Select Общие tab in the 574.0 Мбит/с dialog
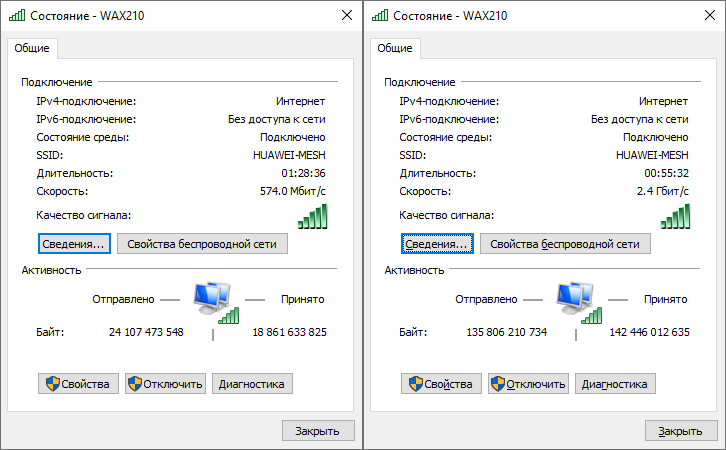This screenshot has height=450, width=726. click(x=32, y=48)
